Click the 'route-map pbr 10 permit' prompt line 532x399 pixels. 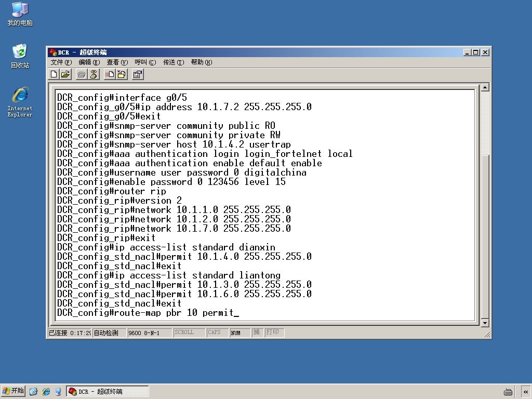[x=148, y=312]
